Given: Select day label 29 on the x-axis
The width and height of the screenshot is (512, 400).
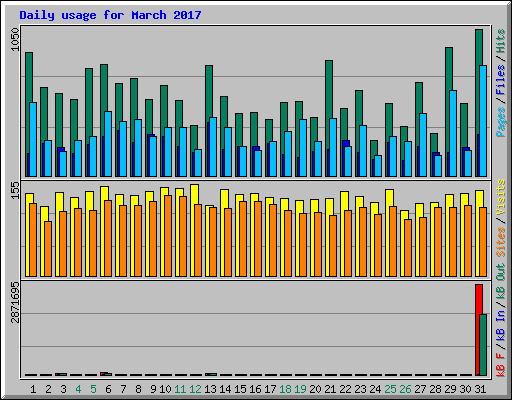Looking at the screenshot, I should (450, 389).
